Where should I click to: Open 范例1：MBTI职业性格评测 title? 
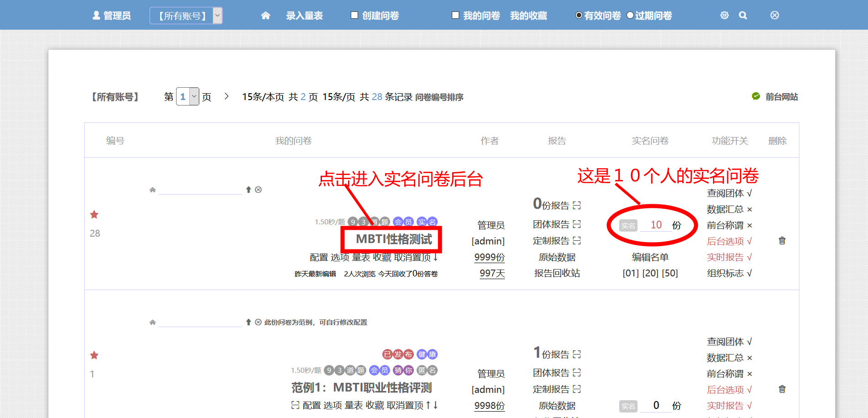(362, 387)
